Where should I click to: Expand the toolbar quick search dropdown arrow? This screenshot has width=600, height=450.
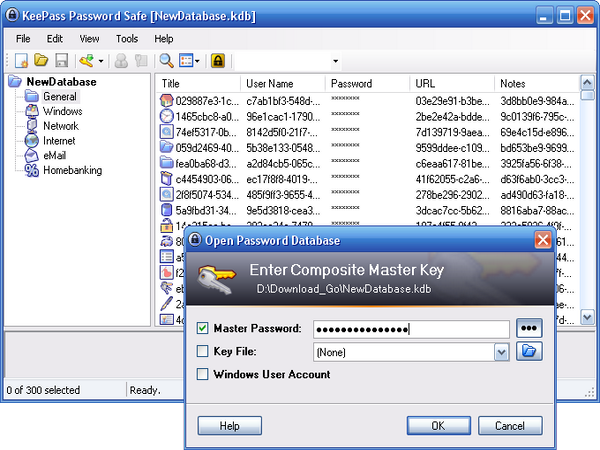point(335,62)
